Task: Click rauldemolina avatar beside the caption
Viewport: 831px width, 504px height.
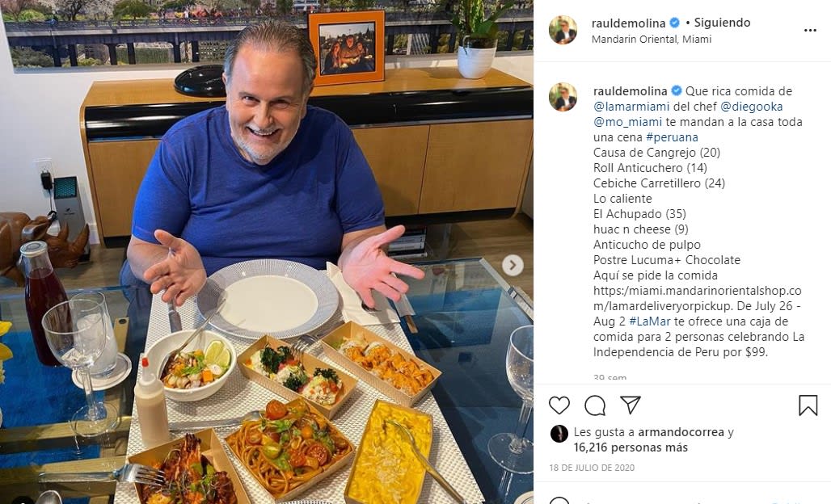Action: coord(563,97)
